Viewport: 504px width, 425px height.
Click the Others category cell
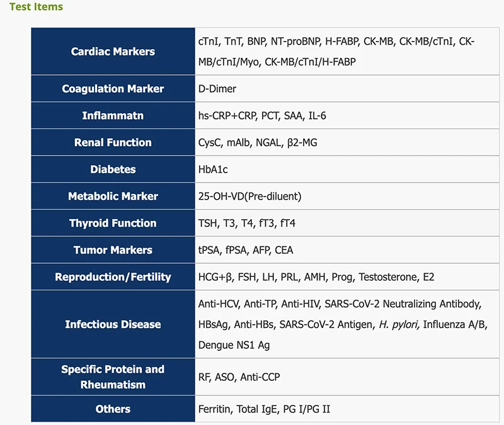tap(113, 409)
